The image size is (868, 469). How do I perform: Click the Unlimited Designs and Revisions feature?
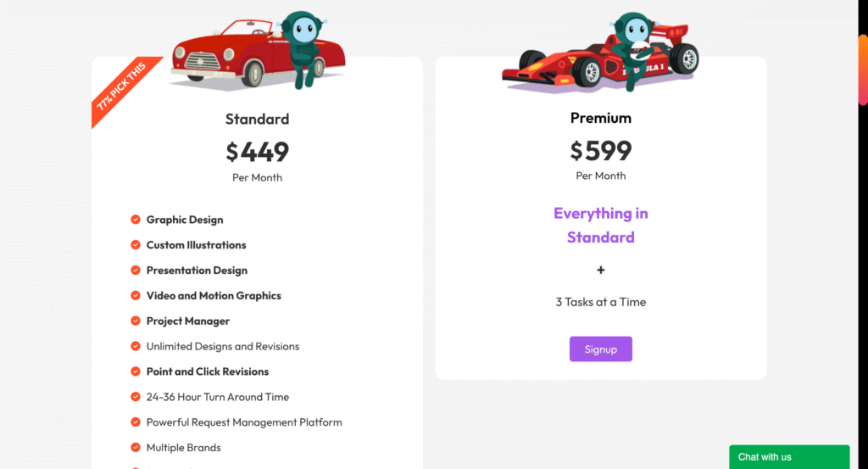tap(223, 347)
